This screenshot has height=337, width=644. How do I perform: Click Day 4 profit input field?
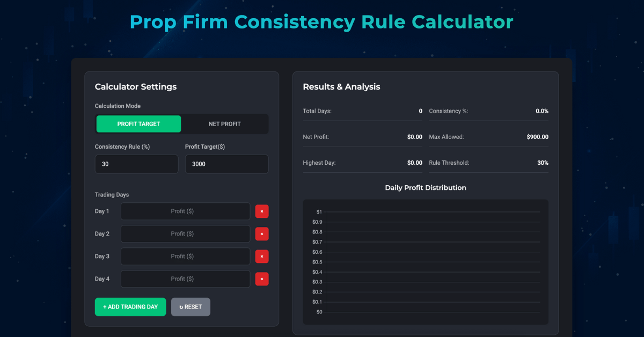click(185, 279)
